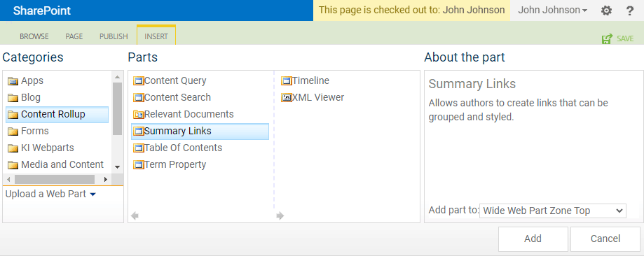644x256 pixels.
Task: Click the Blog category folder icon
Action: pyautogui.click(x=13, y=98)
